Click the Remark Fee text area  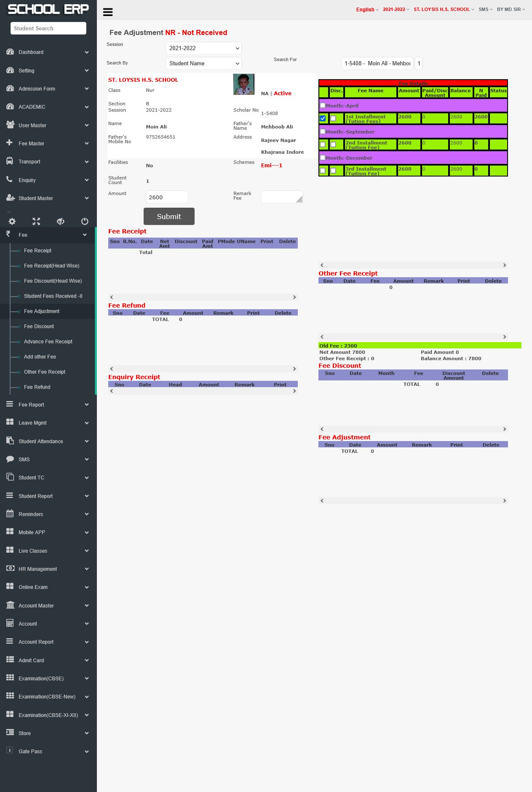click(x=282, y=197)
